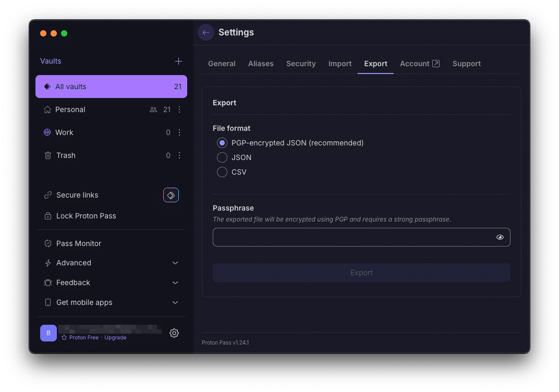Click Lock Proton Pass
The width and height of the screenshot is (559, 392).
[x=86, y=216]
